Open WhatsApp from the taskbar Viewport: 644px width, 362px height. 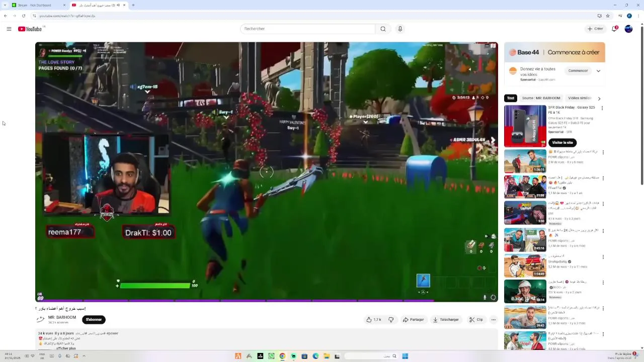coord(271,356)
